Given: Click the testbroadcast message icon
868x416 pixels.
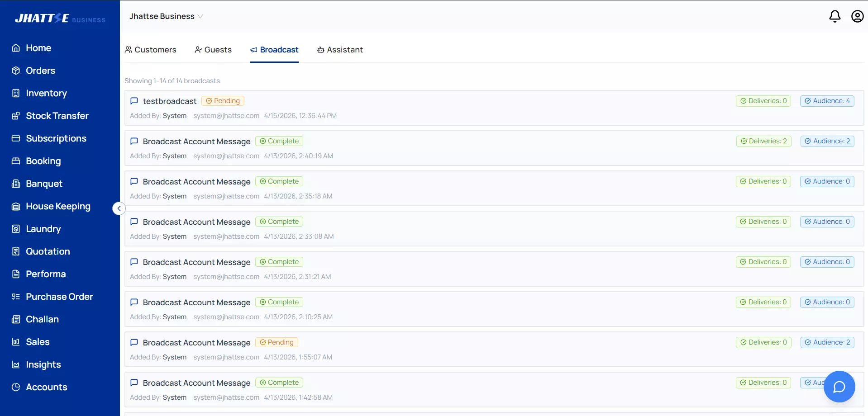Looking at the screenshot, I should [134, 101].
